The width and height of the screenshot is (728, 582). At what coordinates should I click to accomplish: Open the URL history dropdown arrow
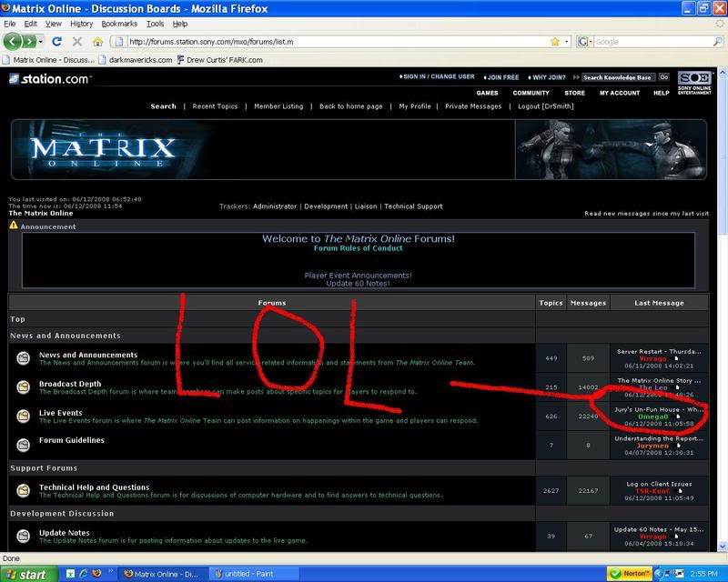click(567, 42)
